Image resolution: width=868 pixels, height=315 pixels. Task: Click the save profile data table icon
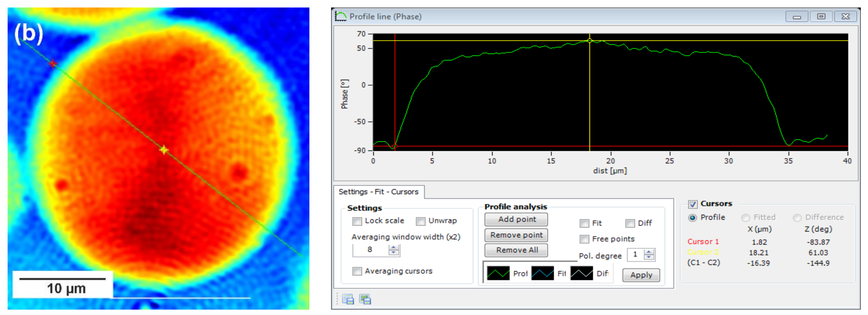coord(348,299)
